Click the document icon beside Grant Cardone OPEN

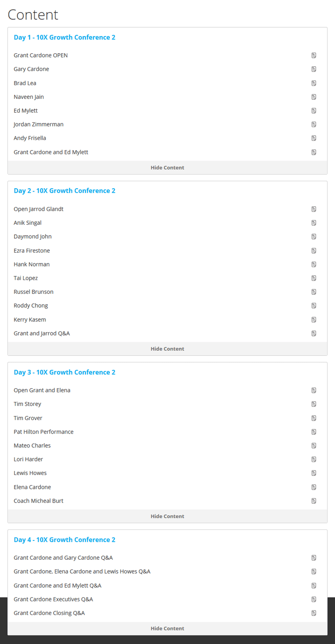pos(314,55)
